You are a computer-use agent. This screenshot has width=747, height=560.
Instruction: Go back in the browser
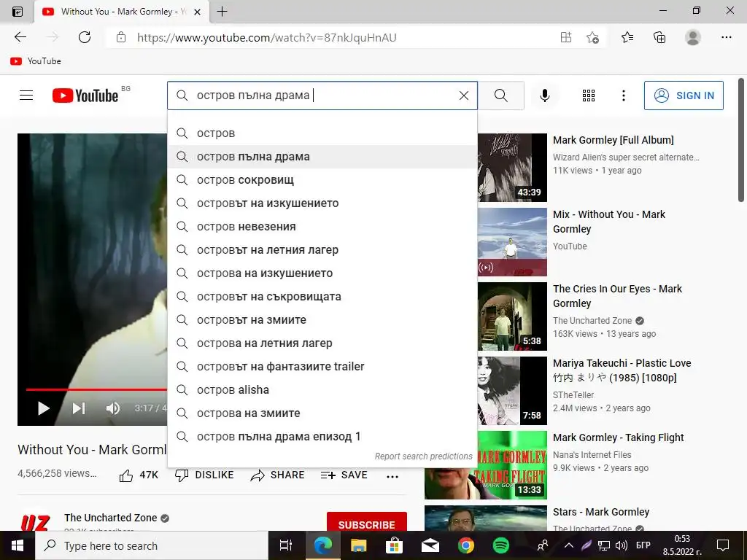[x=20, y=37]
